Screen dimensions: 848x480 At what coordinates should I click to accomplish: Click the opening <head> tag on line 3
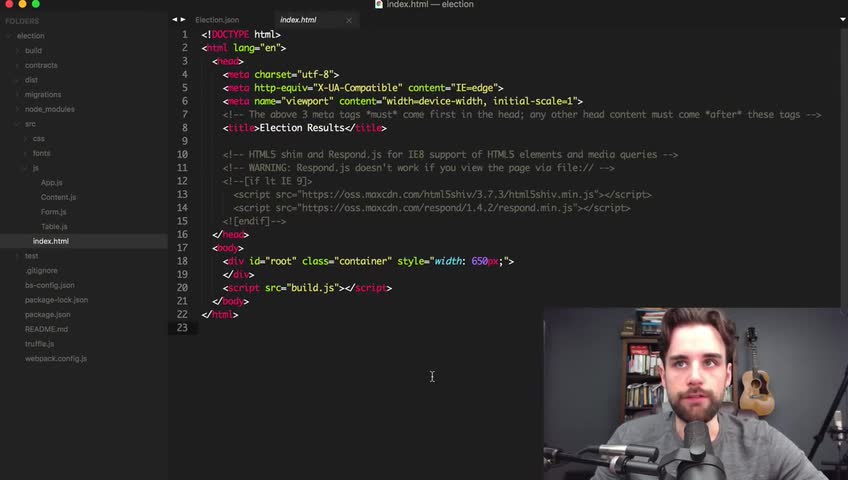point(228,61)
